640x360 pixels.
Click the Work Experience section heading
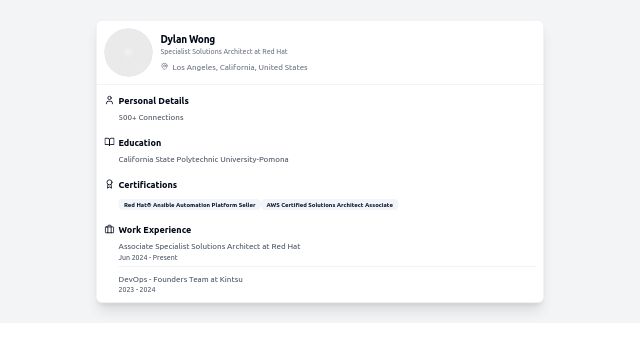tap(155, 230)
